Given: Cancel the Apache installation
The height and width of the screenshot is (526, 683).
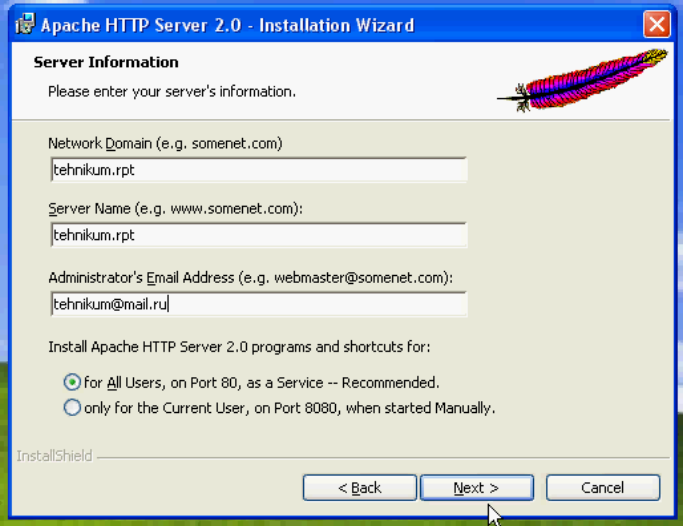Looking at the screenshot, I should (x=603, y=488).
